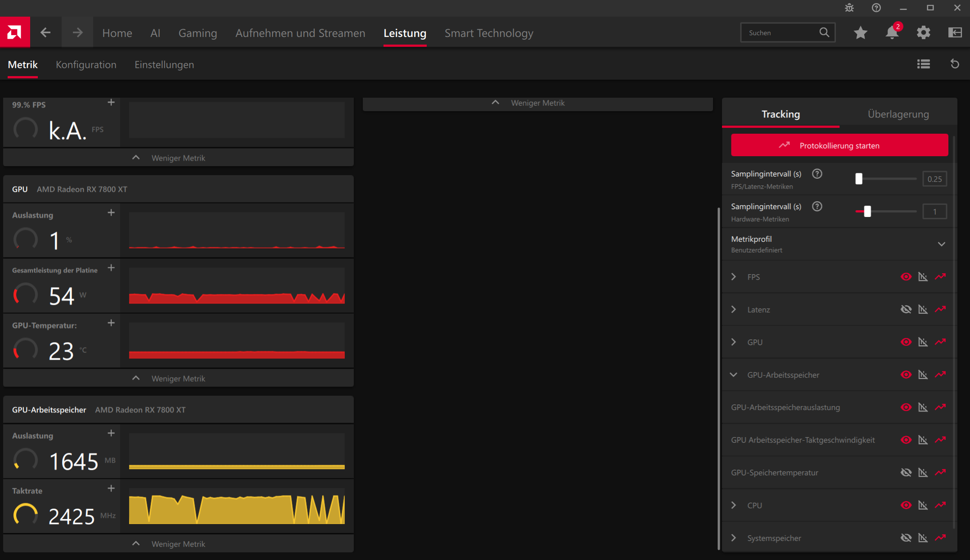The image size is (970, 560).
Task: Hide the FPS metric eye toggle
Action: 907,276
